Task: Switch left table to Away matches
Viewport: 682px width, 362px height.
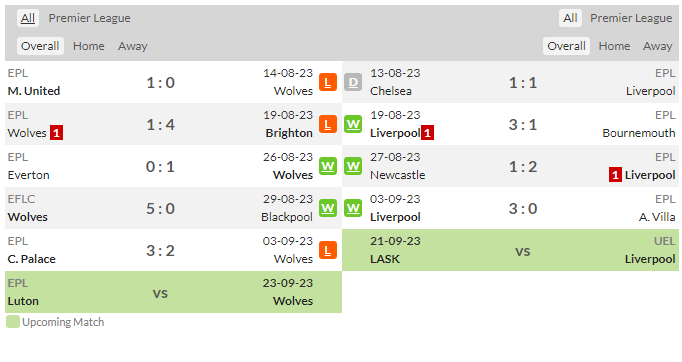Action: click(133, 46)
